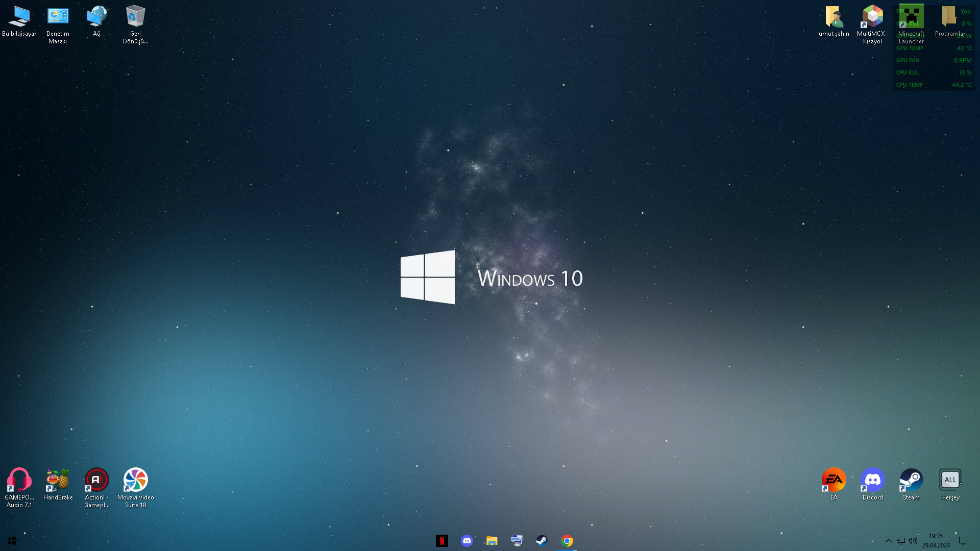Launch Movavi Video Suite 18
Screen dimensions: 980x551
(x=135, y=488)
